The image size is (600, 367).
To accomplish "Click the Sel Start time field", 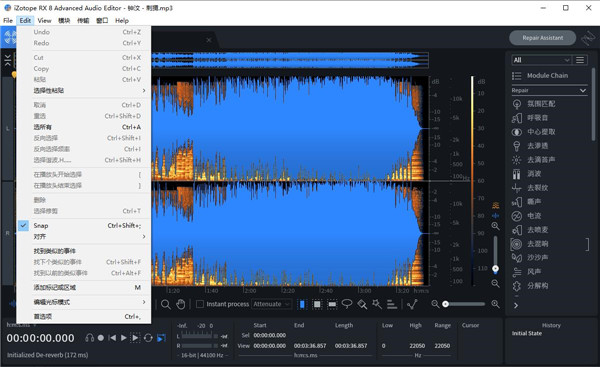I will (269, 335).
